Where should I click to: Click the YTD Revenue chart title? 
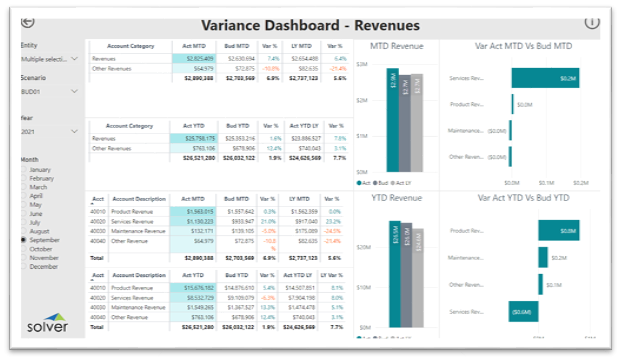(x=396, y=198)
